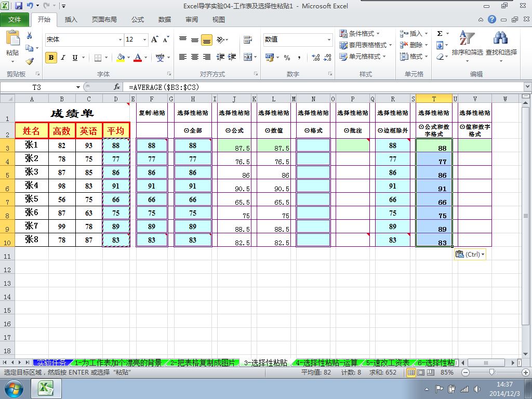Switch to the 插入 ribbon tab
Image resolution: width=532 pixels, height=399 pixels.
pos(71,20)
